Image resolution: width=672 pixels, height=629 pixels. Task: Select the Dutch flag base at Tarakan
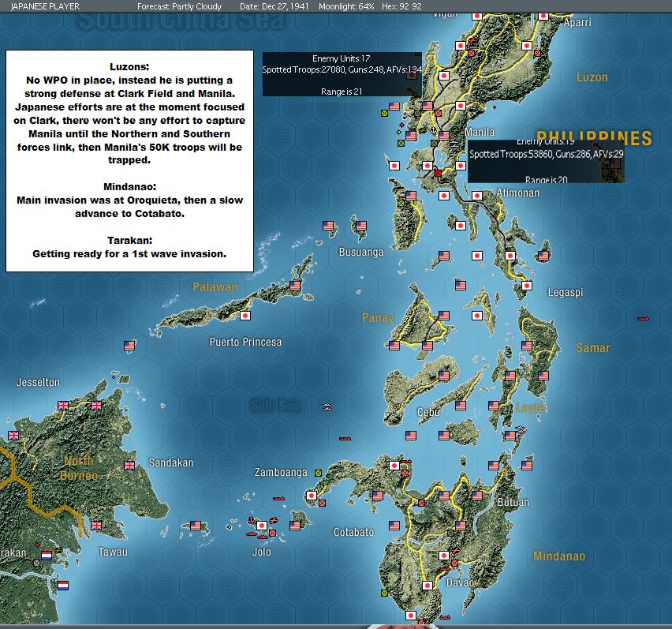point(47,556)
